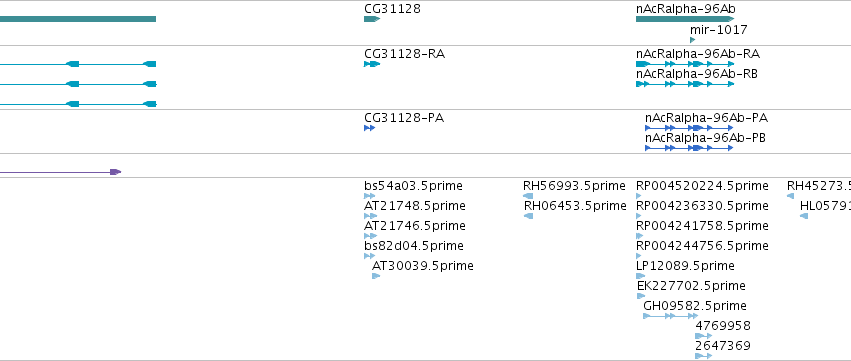
Task: Click the CG31128-RA transcript glyph
Action: coord(372,64)
